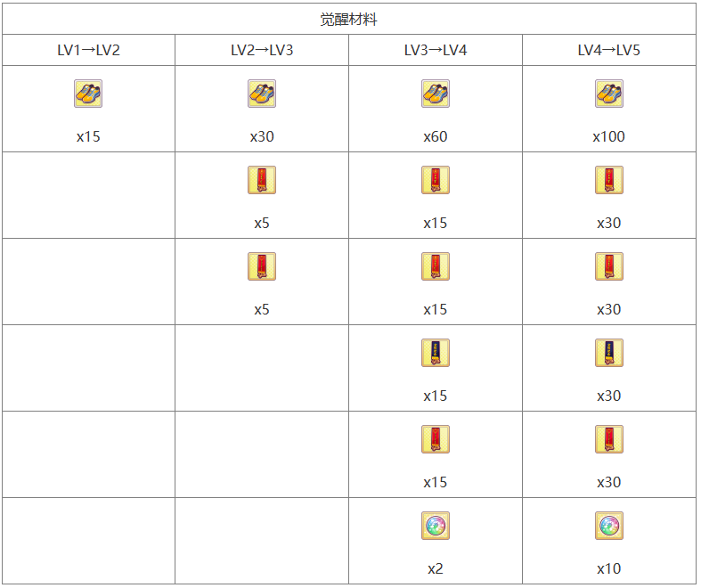Image resolution: width=701 pixels, height=588 pixels.
Task: Click the x100 quantity label
Action: pyautogui.click(x=609, y=136)
